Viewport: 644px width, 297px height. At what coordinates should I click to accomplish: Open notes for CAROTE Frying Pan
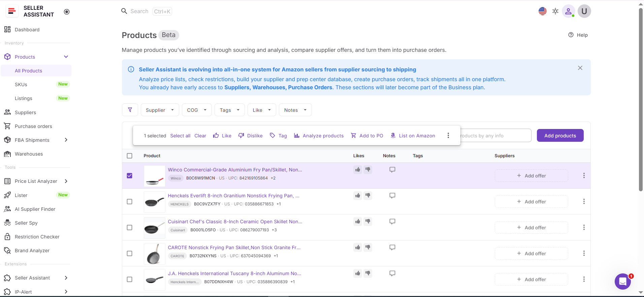[392, 247]
